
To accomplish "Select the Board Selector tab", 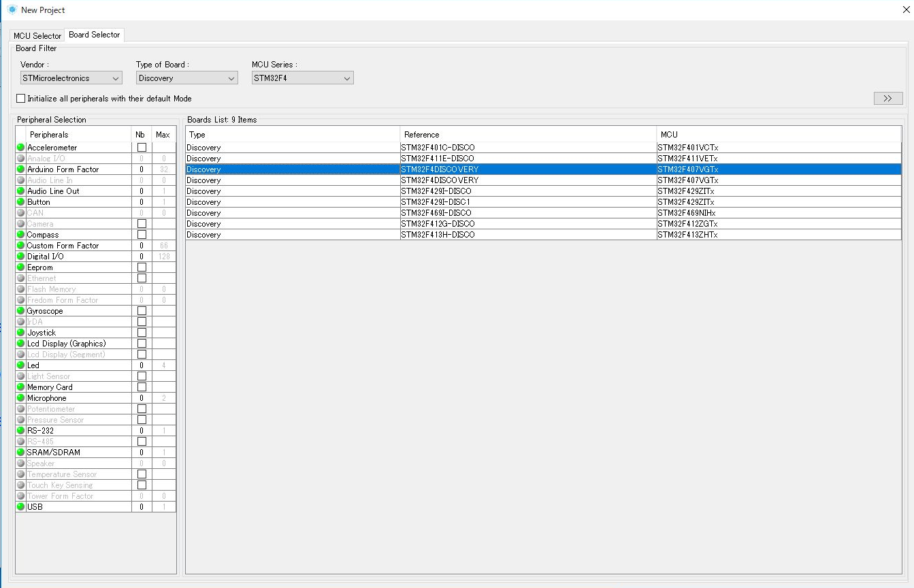I will click(94, 35).
